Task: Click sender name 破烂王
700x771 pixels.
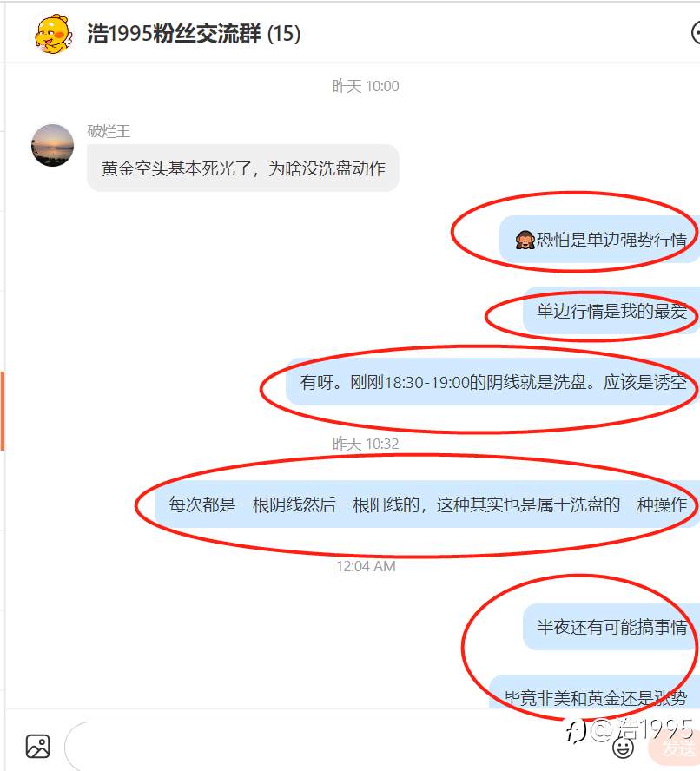Action: click(x=109, y=131)
